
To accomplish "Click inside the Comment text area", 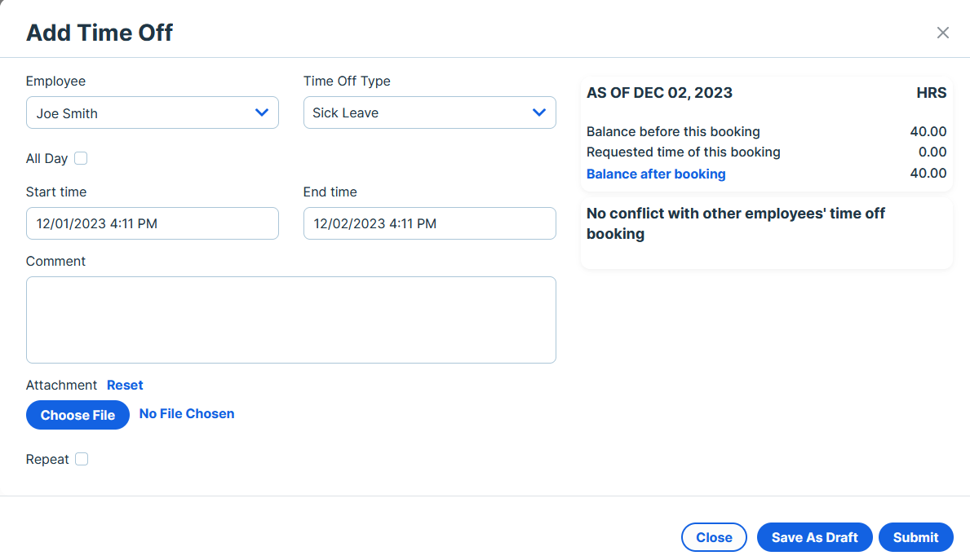I will coord(290,320).
